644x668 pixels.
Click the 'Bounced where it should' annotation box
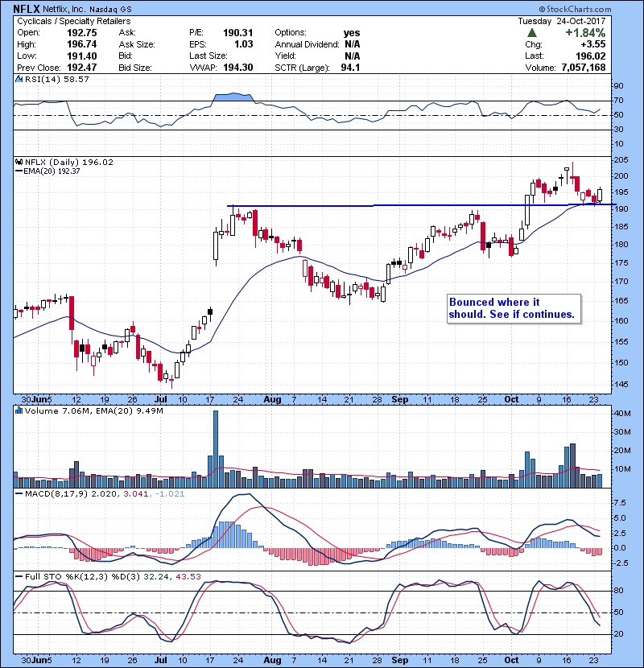[514, 309]
